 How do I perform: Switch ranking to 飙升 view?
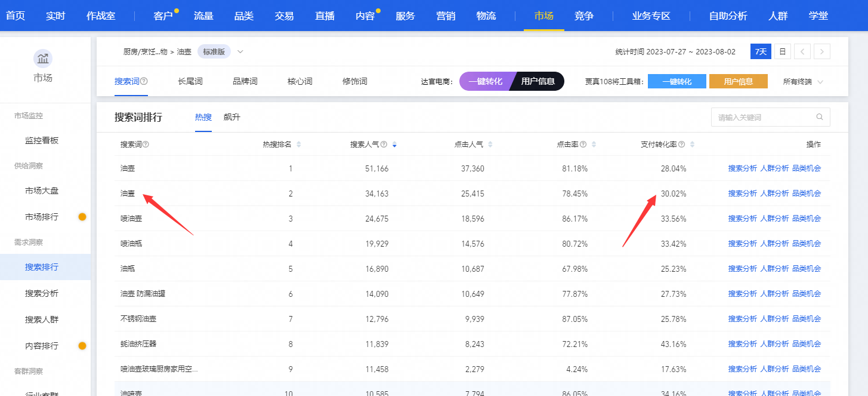(x=231, y=117)
